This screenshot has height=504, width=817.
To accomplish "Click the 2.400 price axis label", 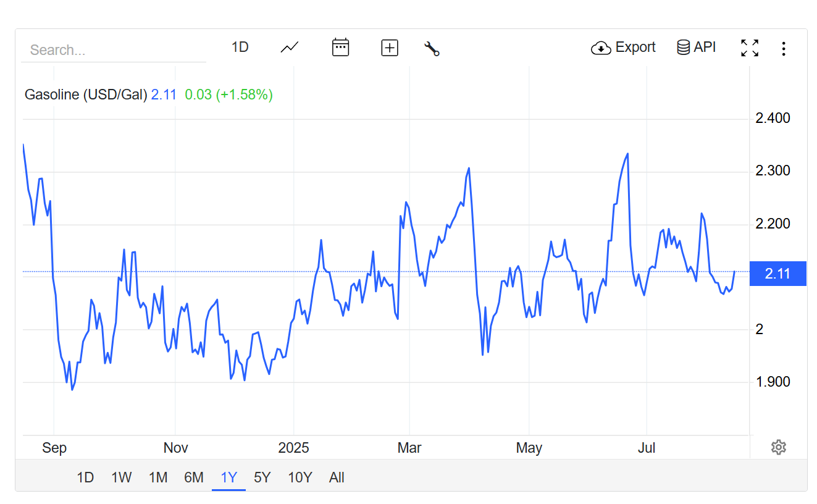I will tap(773, 118).
